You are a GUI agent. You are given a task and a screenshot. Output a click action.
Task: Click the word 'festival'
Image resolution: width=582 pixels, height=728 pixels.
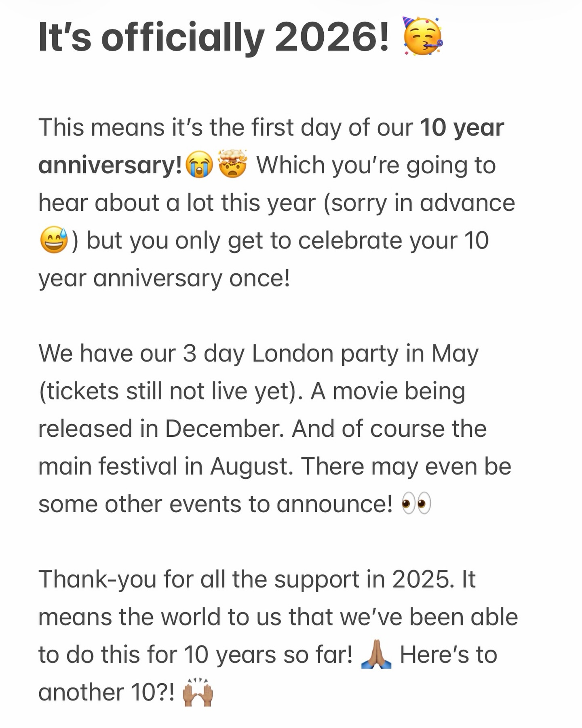point(138,466)
